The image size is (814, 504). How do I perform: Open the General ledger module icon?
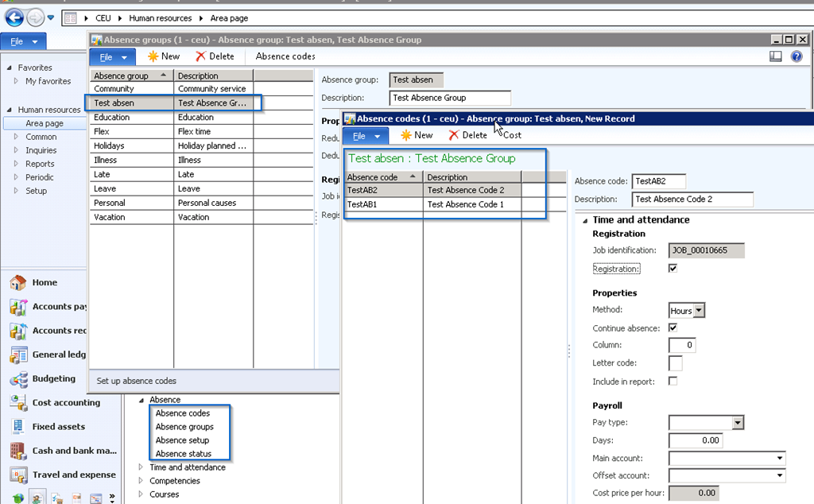tap(17, 355)
